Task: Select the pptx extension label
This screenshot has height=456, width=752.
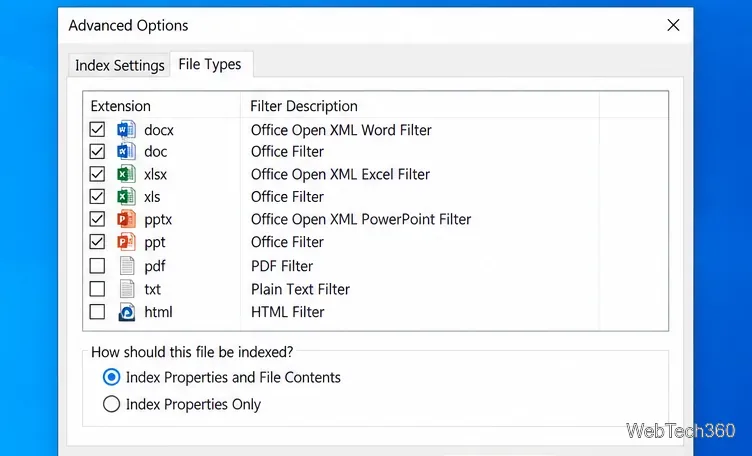Action: point(158,220)
